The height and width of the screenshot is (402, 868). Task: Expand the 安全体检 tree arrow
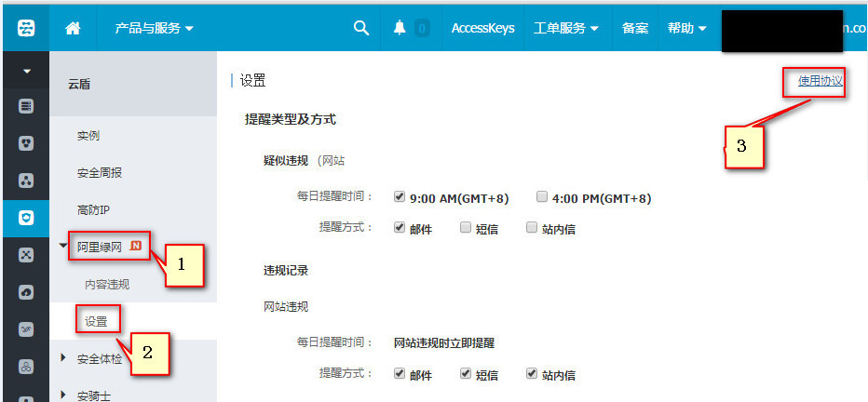point(64,358)
